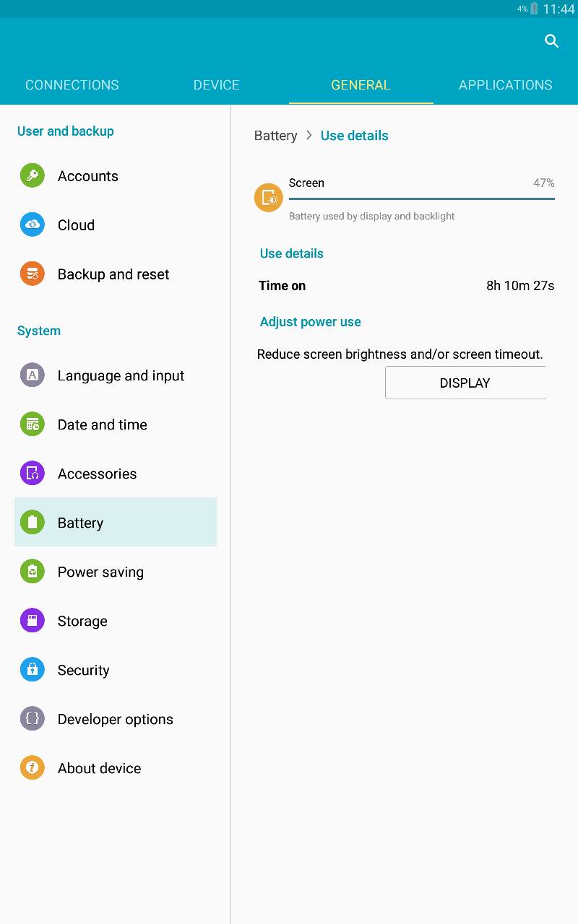578x924 pixels.
Task: Tap the orange Backup and reset icon
Action: click(32, 274)
